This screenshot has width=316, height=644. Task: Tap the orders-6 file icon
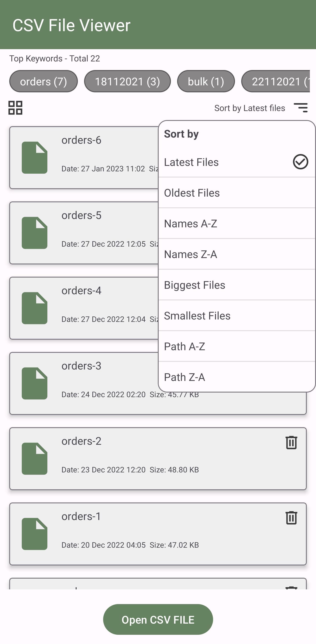(34, 158)
